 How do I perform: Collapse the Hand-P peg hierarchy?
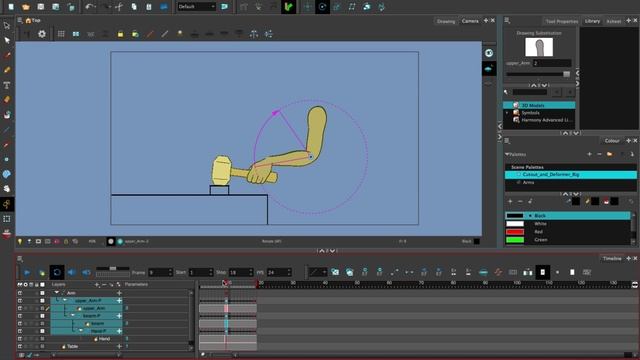click(x=81, y=331)
